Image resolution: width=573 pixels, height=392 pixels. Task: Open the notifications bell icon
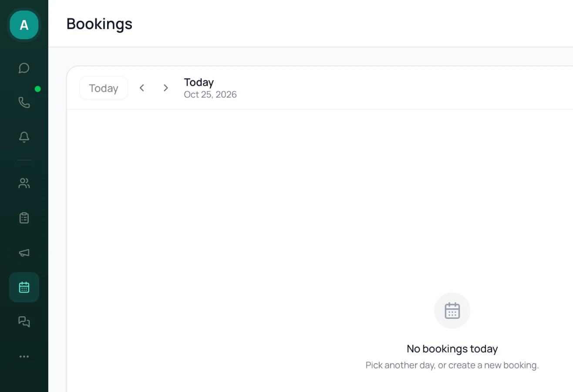[x=24, y=137]
